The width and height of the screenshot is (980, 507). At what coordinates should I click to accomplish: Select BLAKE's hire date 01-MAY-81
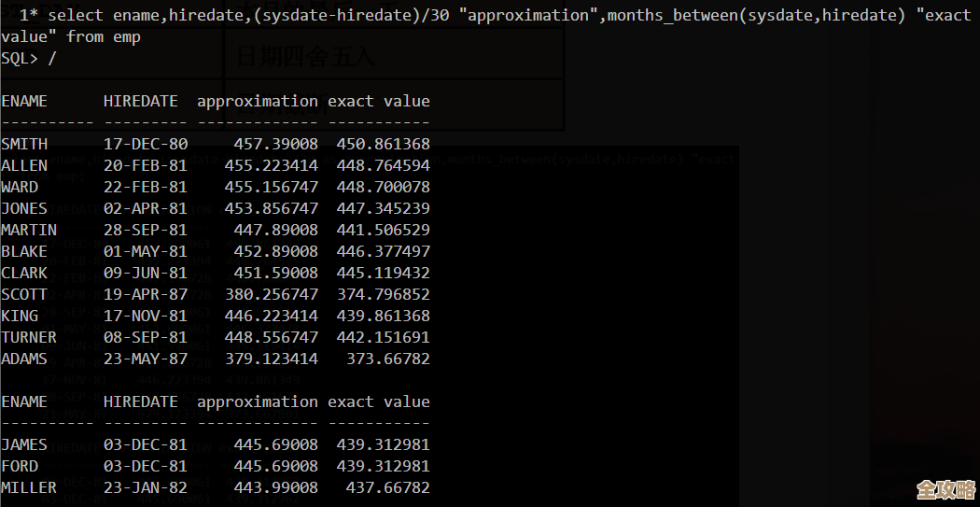point(145,251)
